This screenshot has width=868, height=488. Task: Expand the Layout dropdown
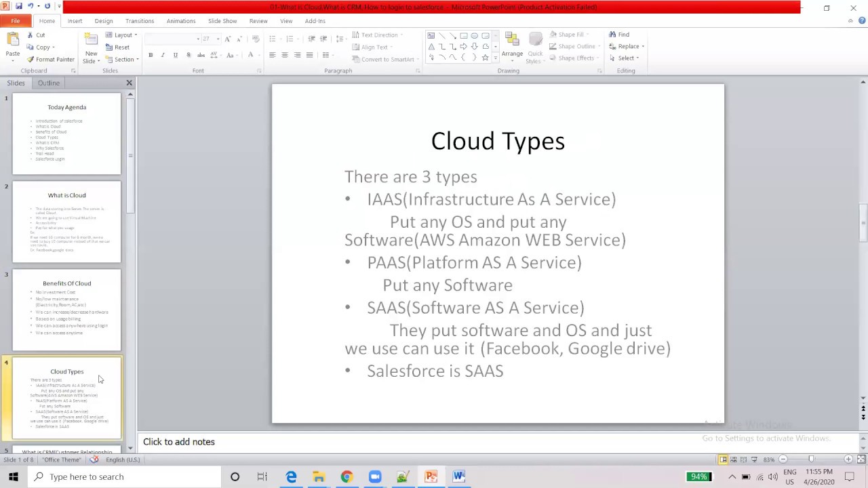(121, 35)
